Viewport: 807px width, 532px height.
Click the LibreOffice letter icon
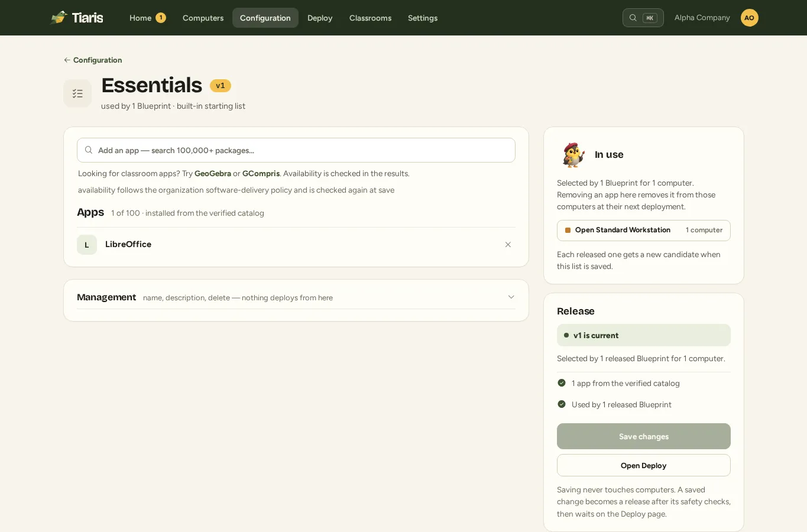(x=87, y=245)
